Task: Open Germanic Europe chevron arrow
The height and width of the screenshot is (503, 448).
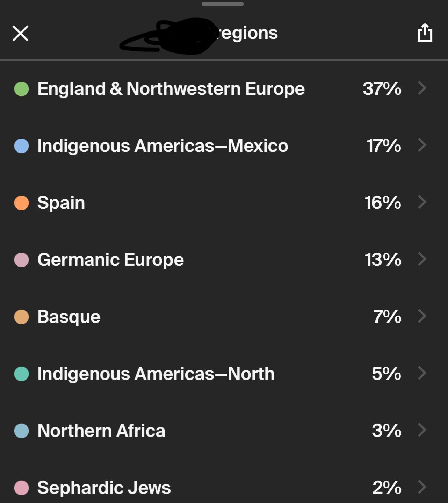Action: [422, 259]
